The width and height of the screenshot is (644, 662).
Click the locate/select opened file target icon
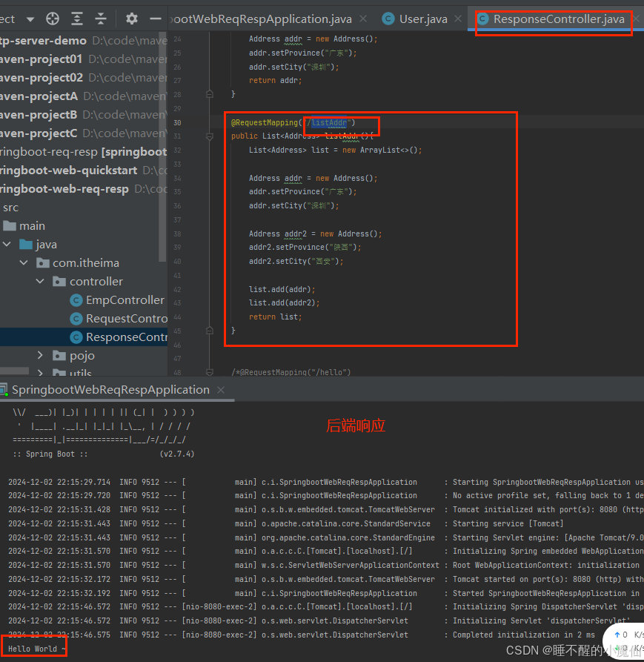click(53, 19)
